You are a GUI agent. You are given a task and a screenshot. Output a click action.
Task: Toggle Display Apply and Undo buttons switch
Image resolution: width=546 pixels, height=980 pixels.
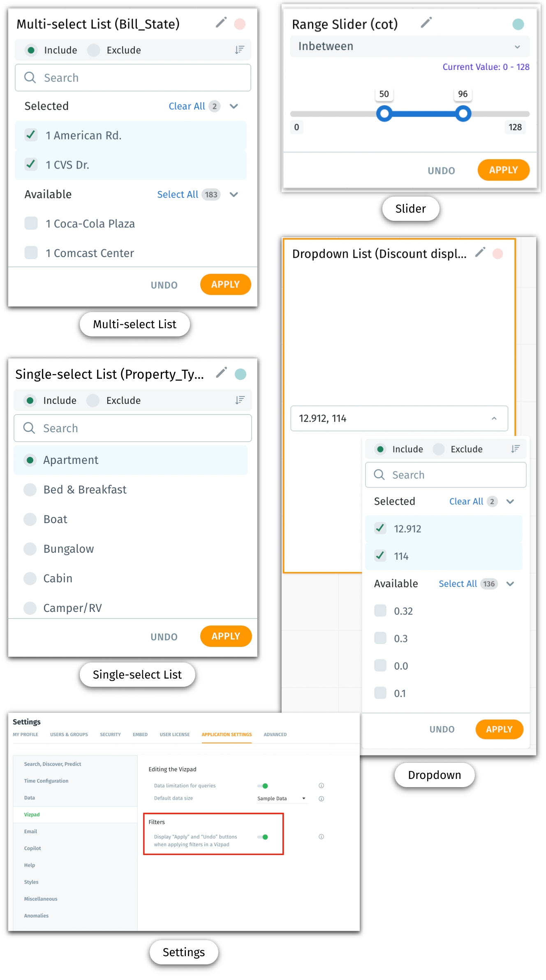[263, 837]
